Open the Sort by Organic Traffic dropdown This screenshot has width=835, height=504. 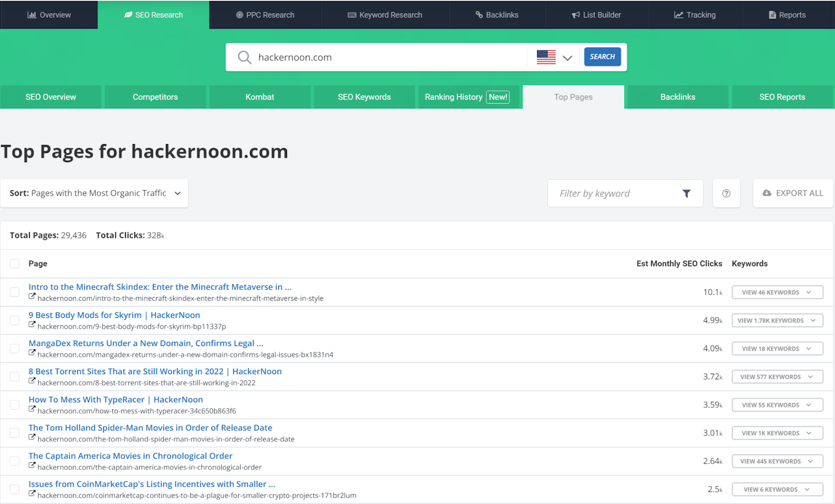[x=94, y=194]
